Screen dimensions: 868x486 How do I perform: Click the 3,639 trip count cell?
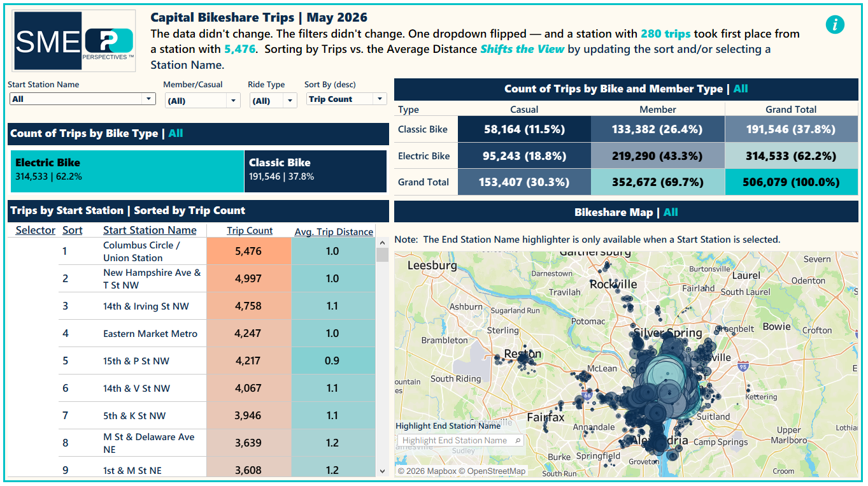[x=249, y=443]
